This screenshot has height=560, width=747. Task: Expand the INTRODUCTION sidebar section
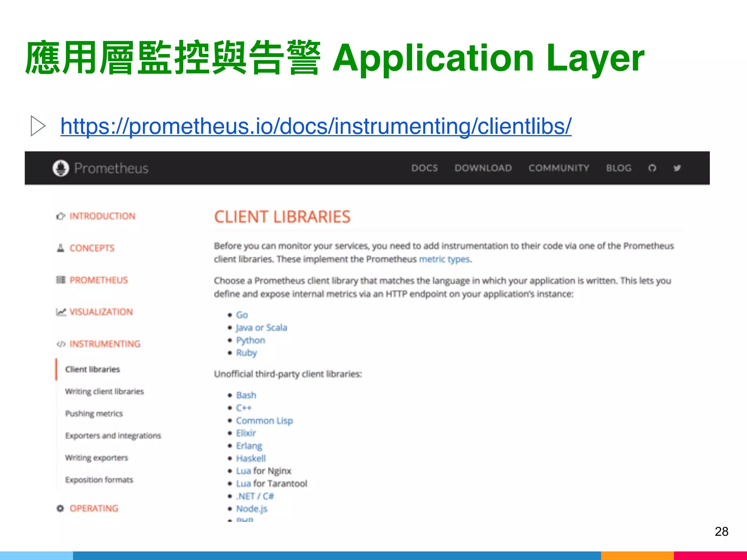tap(102, 216)
